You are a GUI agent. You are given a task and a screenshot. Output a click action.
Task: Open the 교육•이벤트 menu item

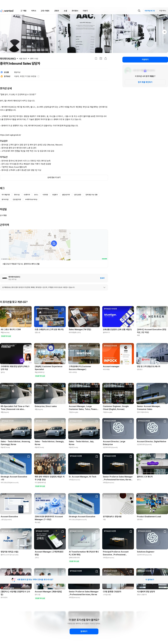45,11
